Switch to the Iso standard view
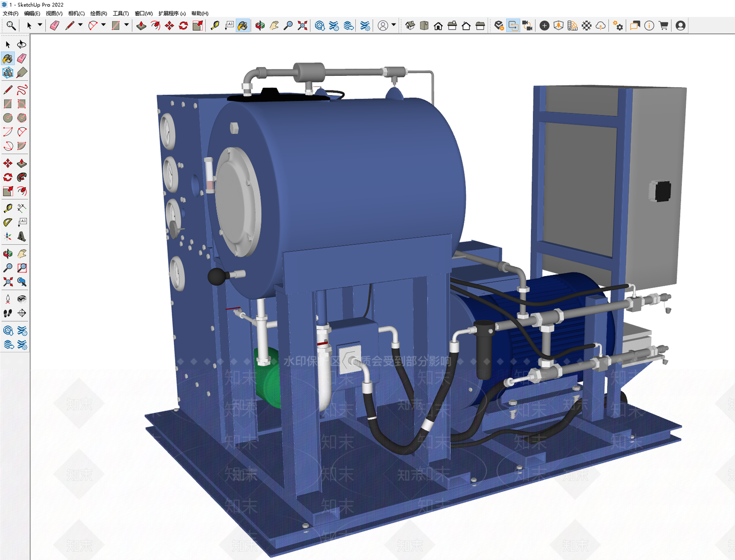This screenshot has height=560, width=735. pyautogui.click(x=410, y=26)
